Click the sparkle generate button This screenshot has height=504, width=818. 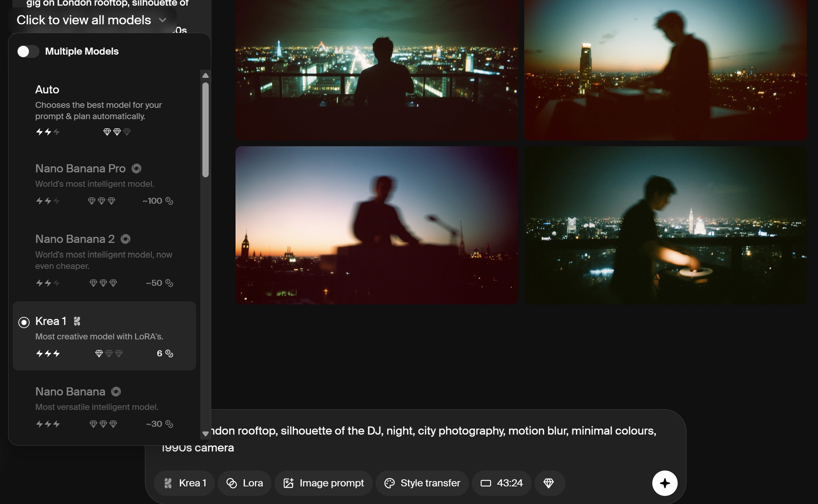[x=665, y=483]
